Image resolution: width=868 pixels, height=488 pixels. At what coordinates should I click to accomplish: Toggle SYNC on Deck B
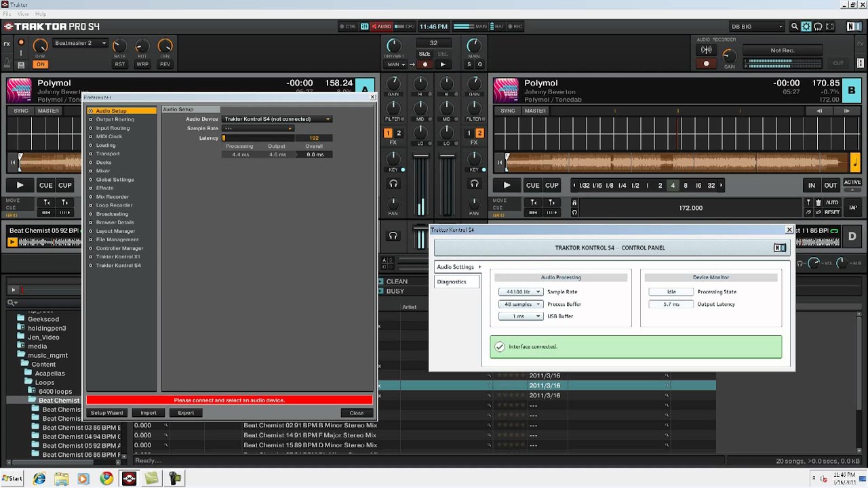click(507, 110)
